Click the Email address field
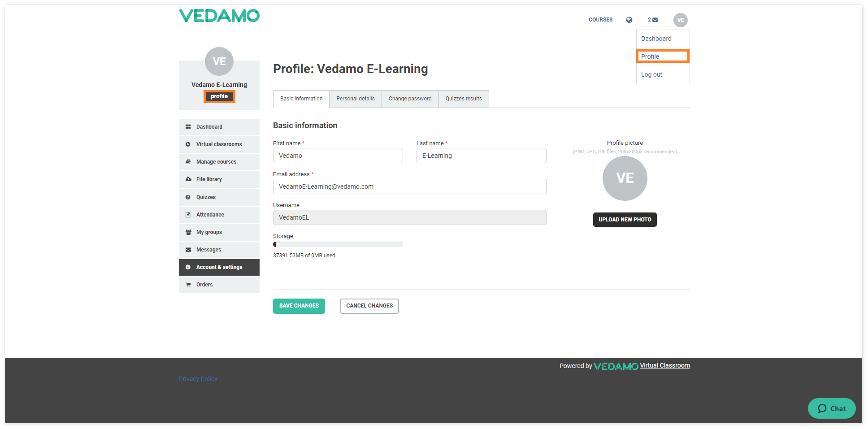Viewport: 868px width, 429px height. click(x=410, y=186)
